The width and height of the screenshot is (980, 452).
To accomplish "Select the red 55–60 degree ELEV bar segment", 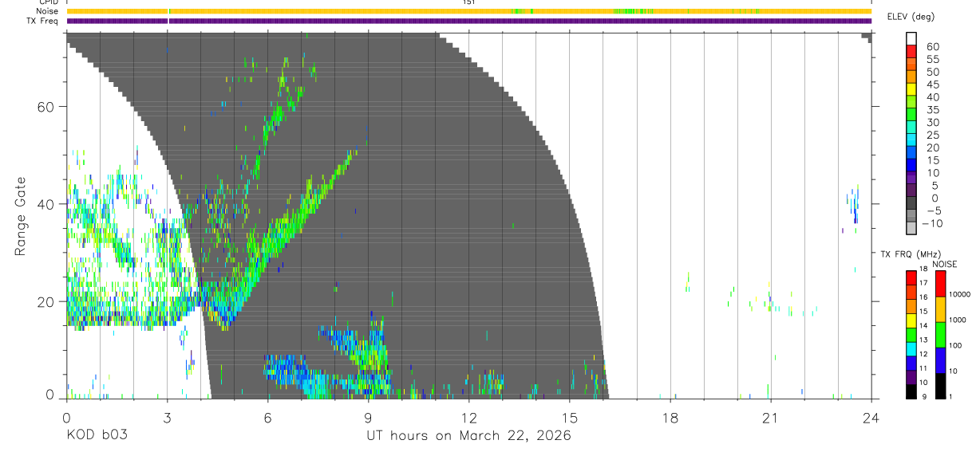I will pos(911,51).
